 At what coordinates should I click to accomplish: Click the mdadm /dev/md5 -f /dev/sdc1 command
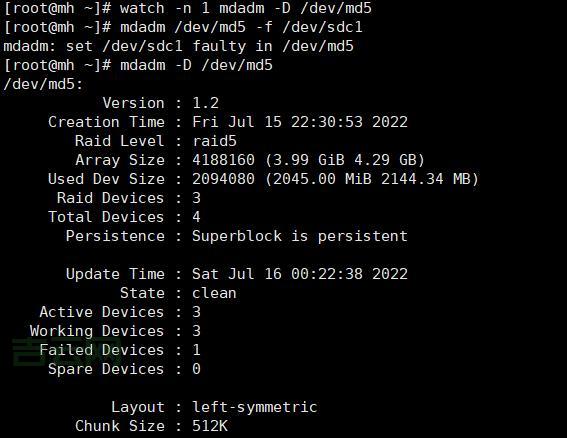[241, 27]
